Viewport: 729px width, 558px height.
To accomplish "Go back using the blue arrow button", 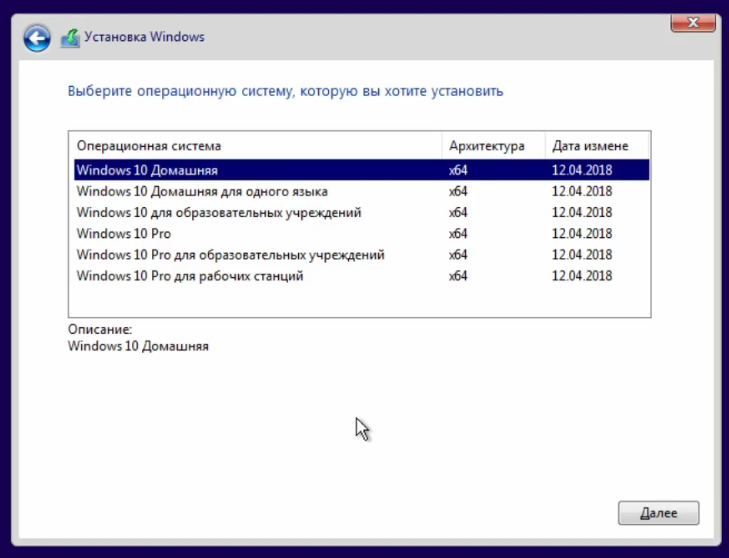I will (x=37, y=38).
